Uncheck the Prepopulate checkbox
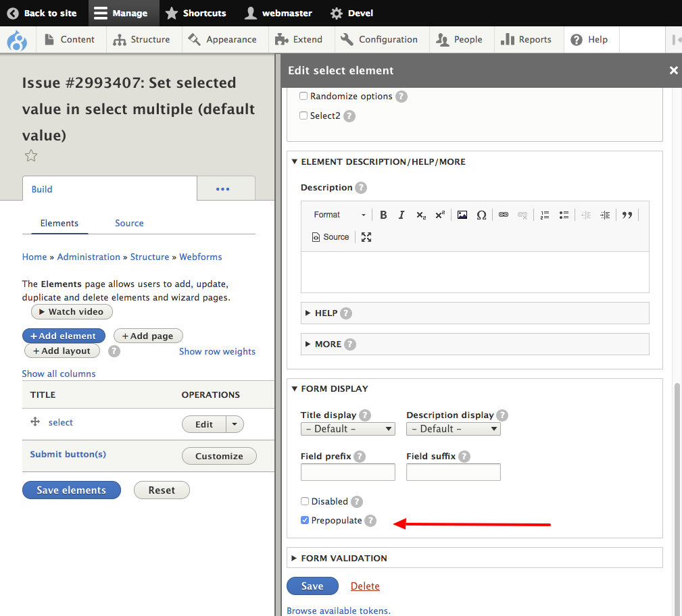Screen dimensions: 682x616 [305, 520]
